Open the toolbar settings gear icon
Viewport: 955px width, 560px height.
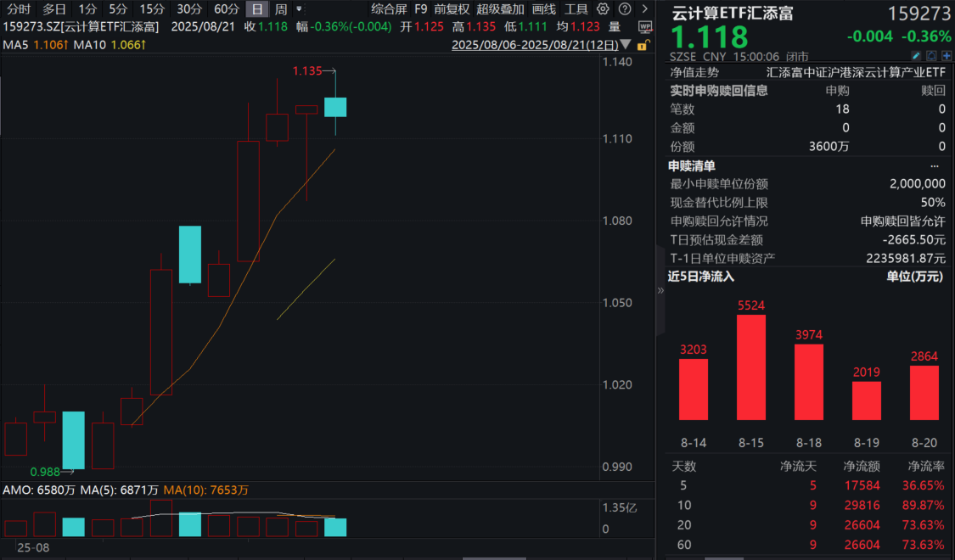(x=603, y=9)
